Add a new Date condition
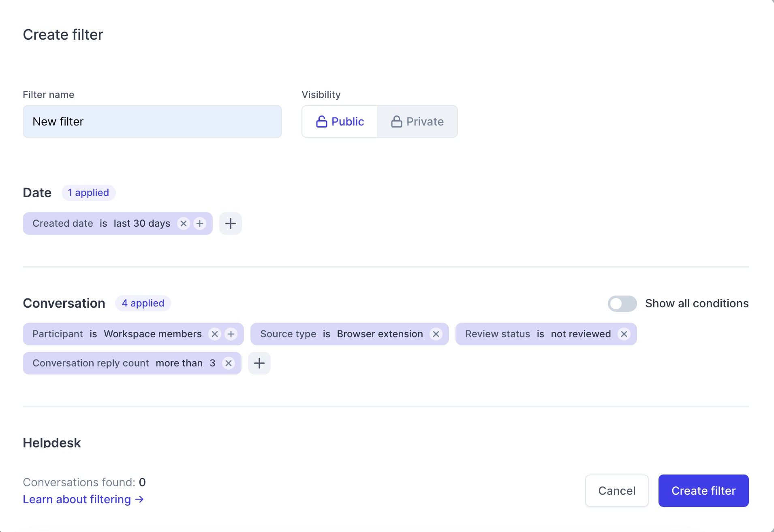Screen dimensions: 774x532 pyautogui.click(x=231, y=223)
